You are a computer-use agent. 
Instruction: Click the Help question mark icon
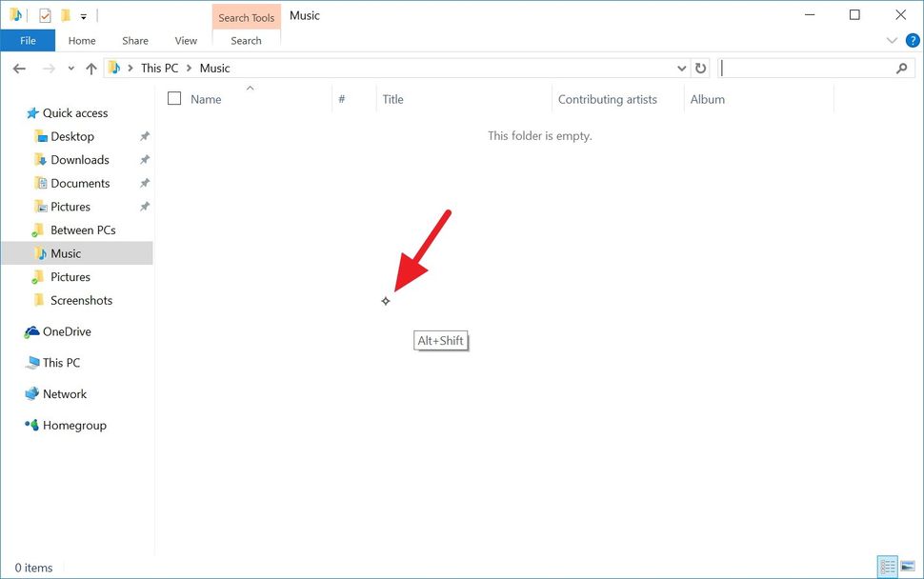[913, 40]
